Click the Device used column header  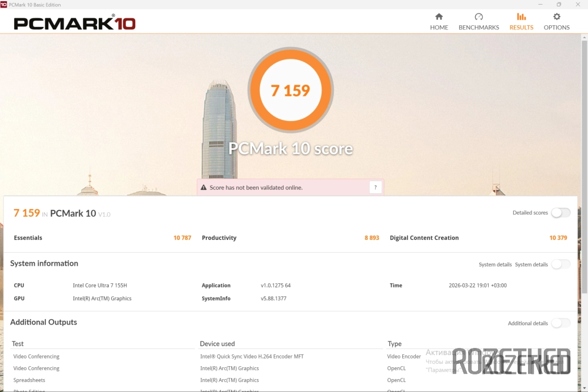pos(217,344)
